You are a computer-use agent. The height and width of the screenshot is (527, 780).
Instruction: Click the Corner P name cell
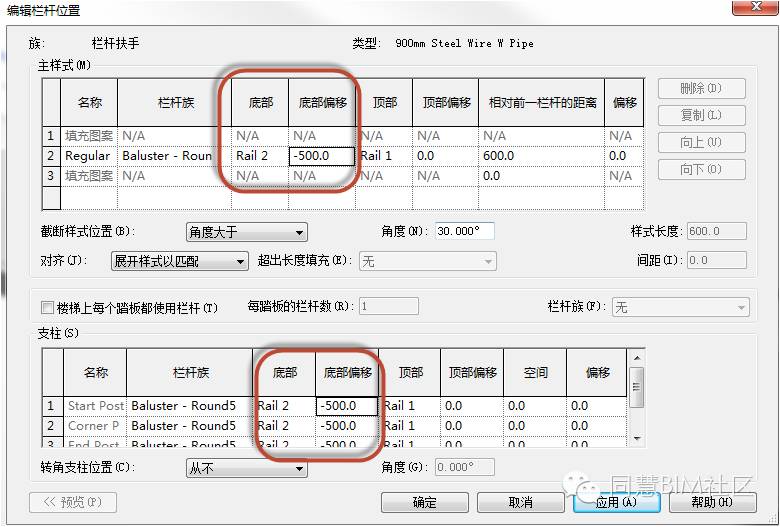coord(95,426)
